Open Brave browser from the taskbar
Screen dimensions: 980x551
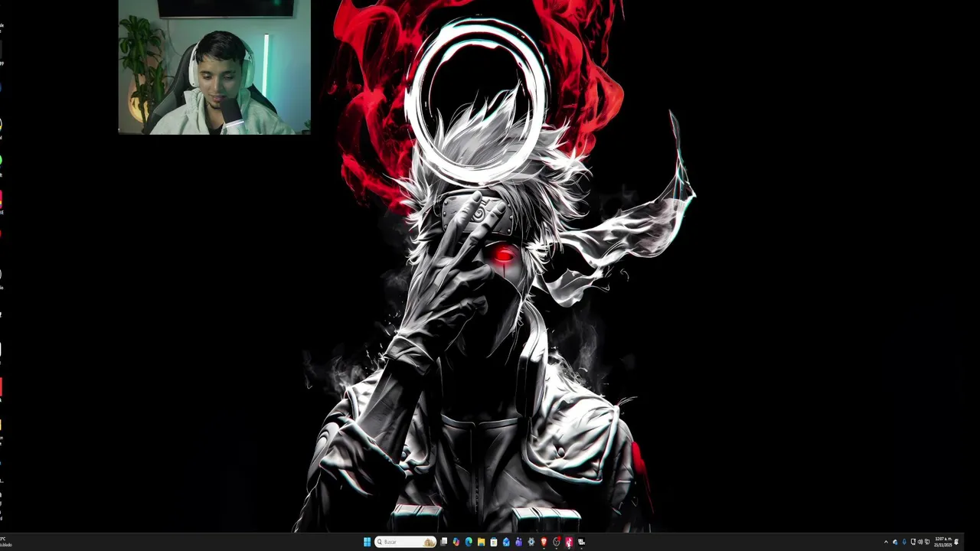click(544, 542)
